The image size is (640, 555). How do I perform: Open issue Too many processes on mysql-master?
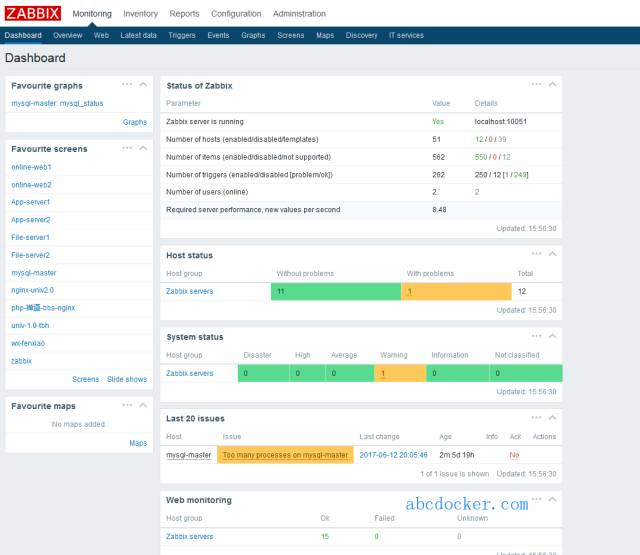click(285, 455)
